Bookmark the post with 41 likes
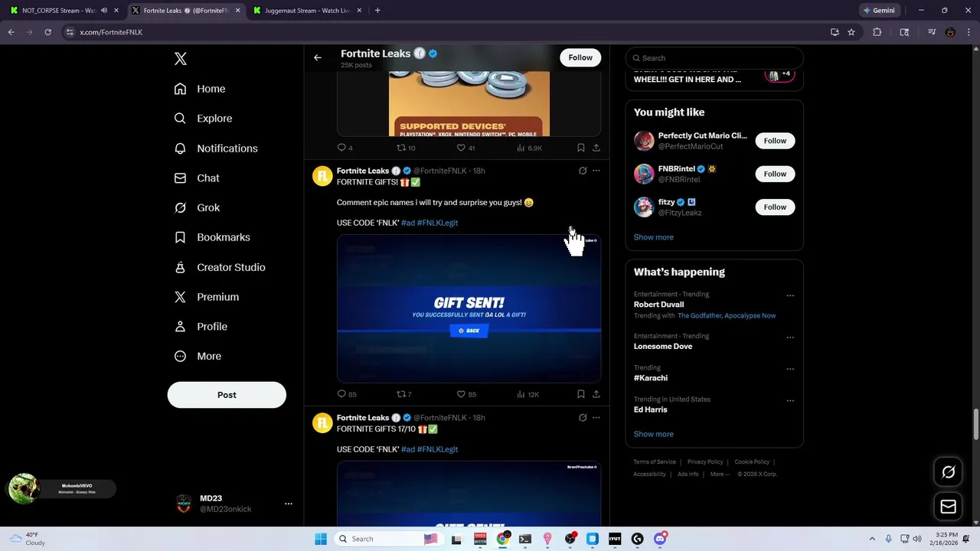This screenshot has width=980, height=551. pos(581,148)
